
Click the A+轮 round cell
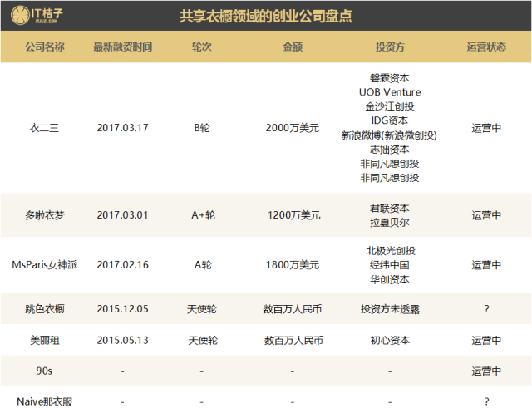tap(203, 215)
